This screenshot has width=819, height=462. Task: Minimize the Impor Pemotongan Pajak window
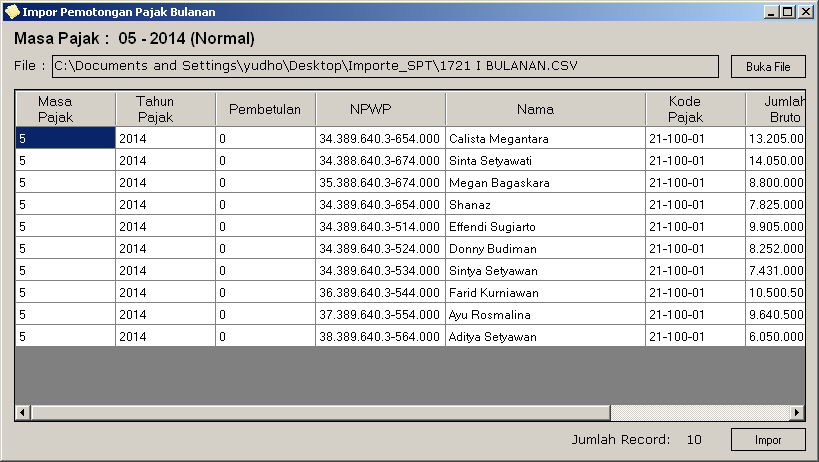771,11
